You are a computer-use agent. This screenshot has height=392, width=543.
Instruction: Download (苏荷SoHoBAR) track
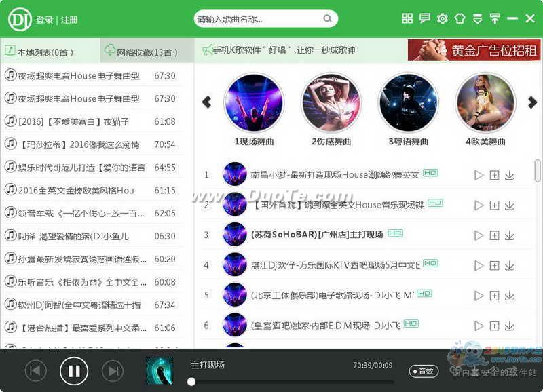coord(510,235)
